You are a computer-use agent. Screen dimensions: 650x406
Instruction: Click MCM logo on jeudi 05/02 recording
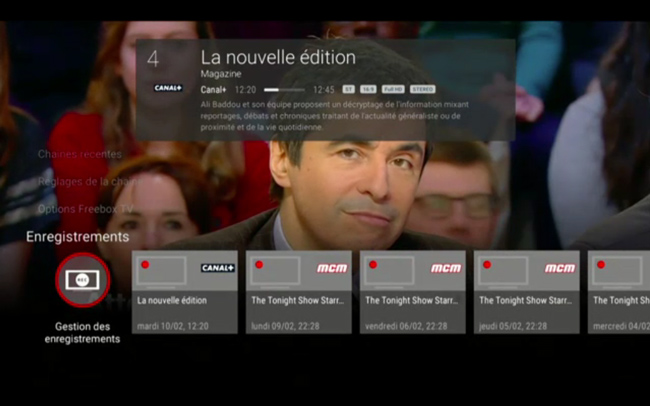point(559,268)
